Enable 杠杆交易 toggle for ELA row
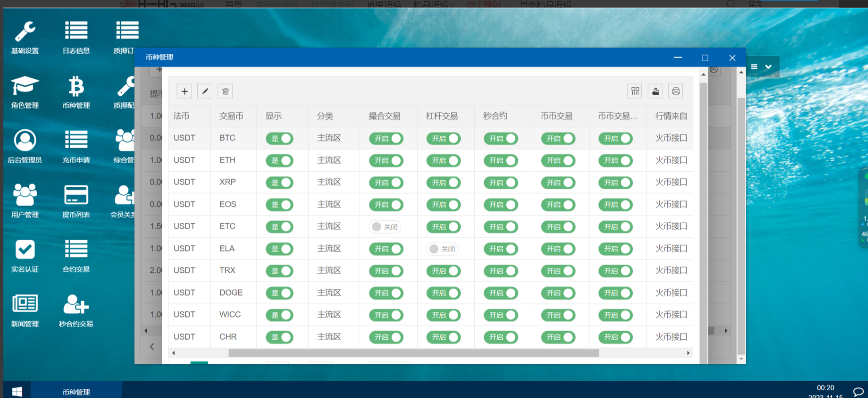The width and height of the screenshot is (868, 398). [442, 249]
